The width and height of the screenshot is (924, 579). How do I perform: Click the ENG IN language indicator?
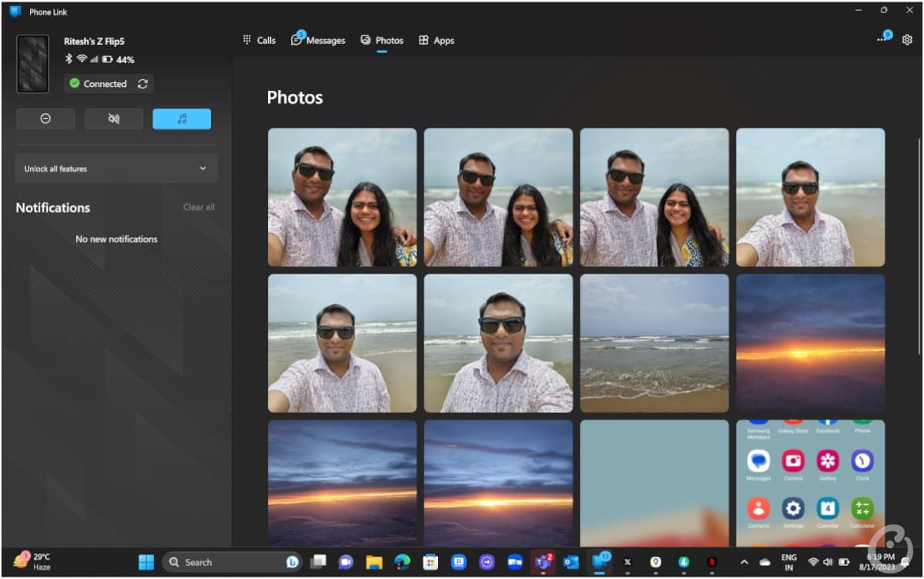[x=788, y=562]
